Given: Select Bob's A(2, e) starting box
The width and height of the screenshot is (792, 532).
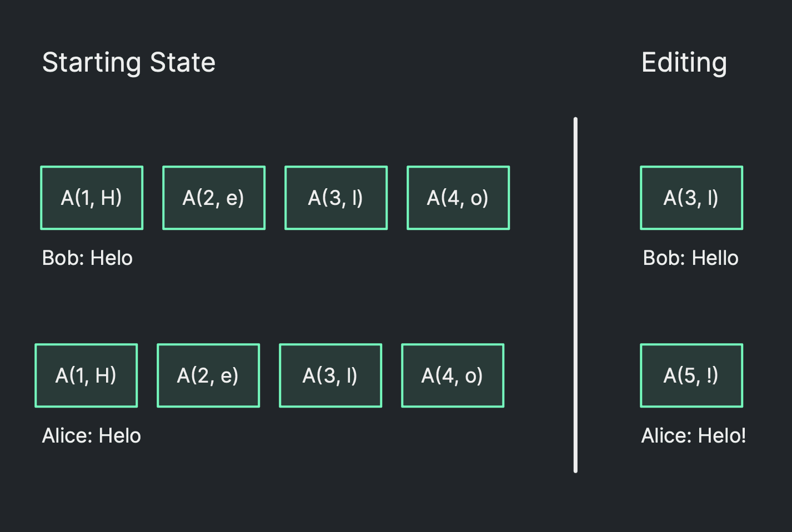Looking at the screenshot, I should point(214,198).
